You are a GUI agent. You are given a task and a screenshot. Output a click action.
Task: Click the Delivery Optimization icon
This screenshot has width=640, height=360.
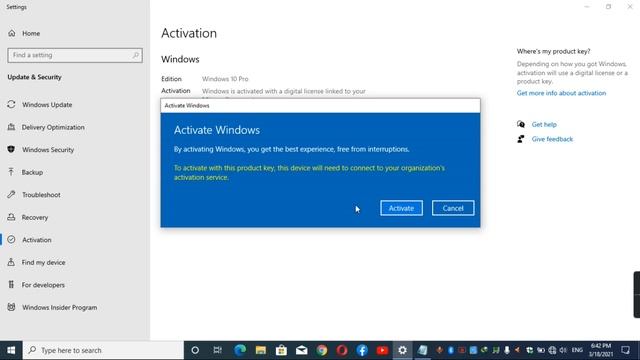pos(11,127)
